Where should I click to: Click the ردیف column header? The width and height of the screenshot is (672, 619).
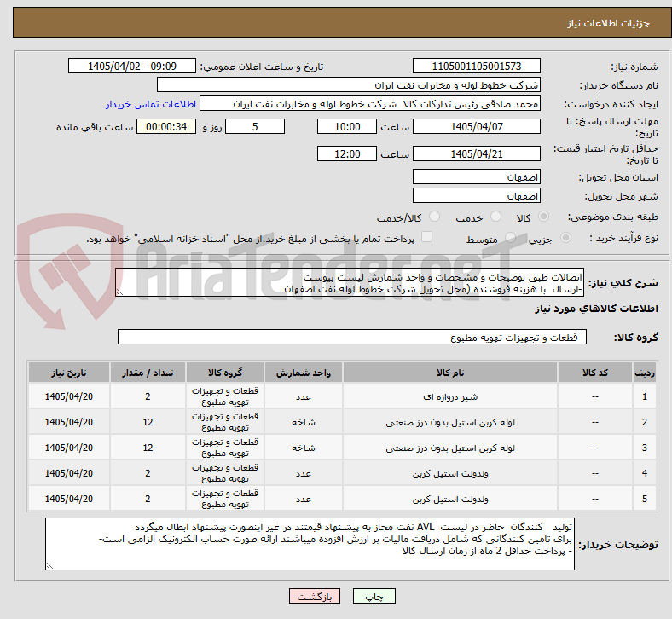click(644, 373)
